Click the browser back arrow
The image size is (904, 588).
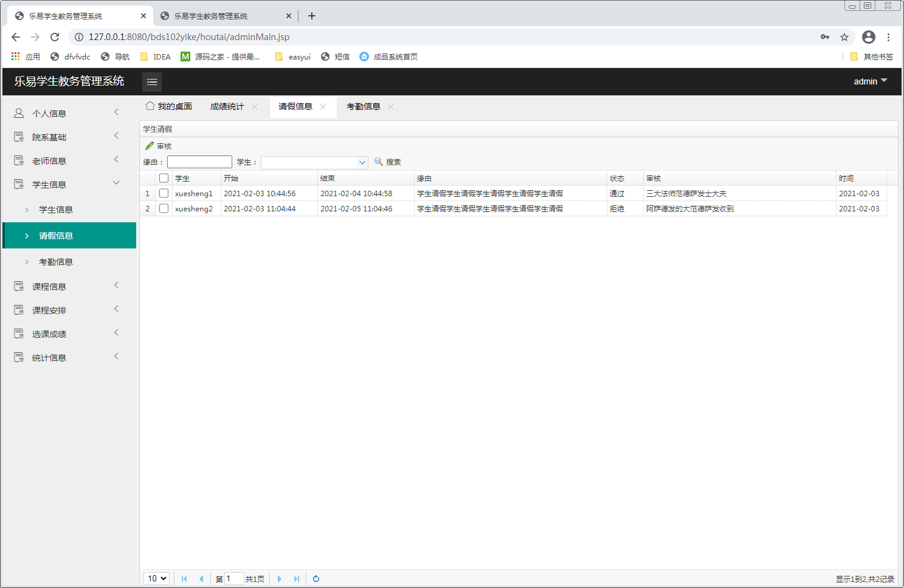16,37
